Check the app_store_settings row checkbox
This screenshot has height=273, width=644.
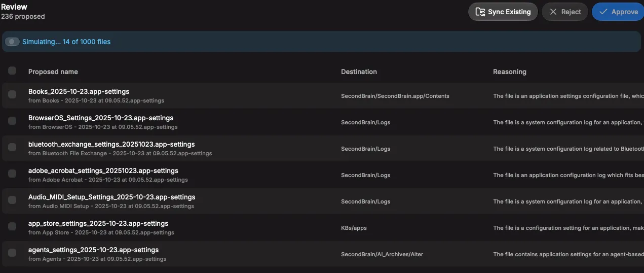click(x=12, y=226)
